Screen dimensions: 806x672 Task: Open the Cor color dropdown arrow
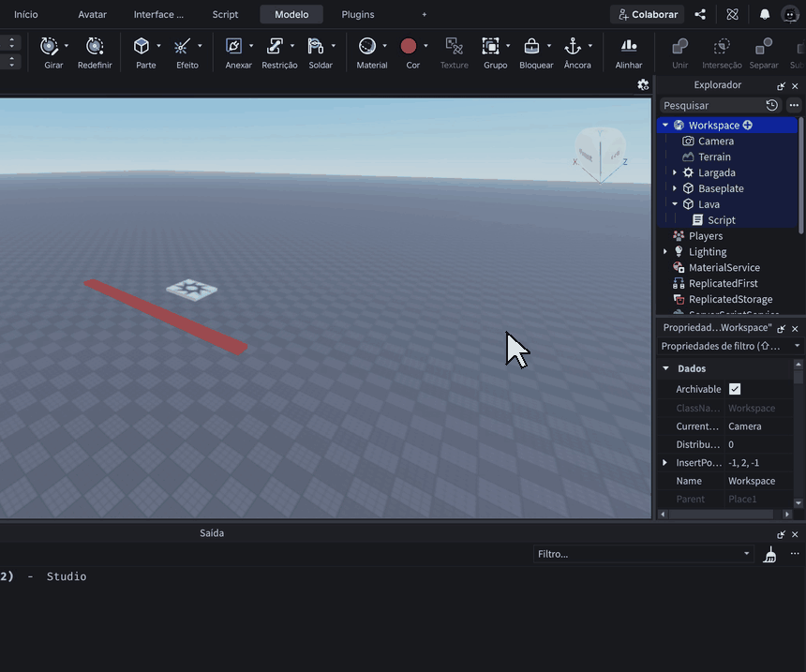click(425, 46)
